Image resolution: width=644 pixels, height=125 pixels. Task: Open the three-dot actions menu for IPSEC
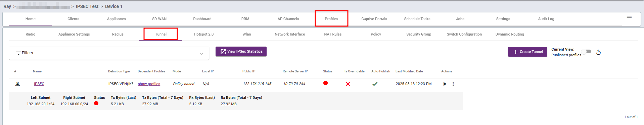click(x=453, y=84)
